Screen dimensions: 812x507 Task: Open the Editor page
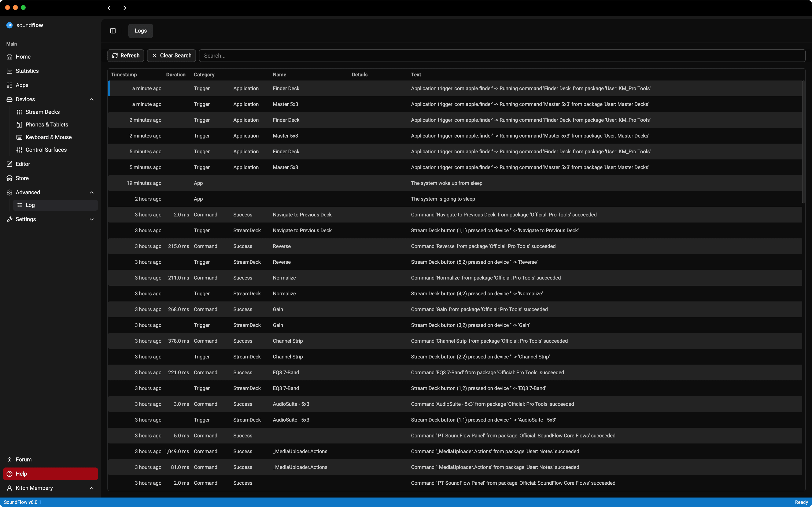(23, 164)
